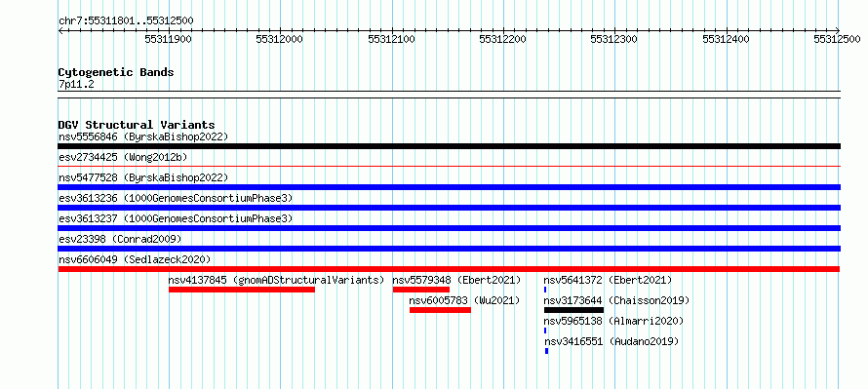Viewport: 868px width, 389px height.
Task: Click the left arrowhead of the ruler
Action: pos(60,30)
